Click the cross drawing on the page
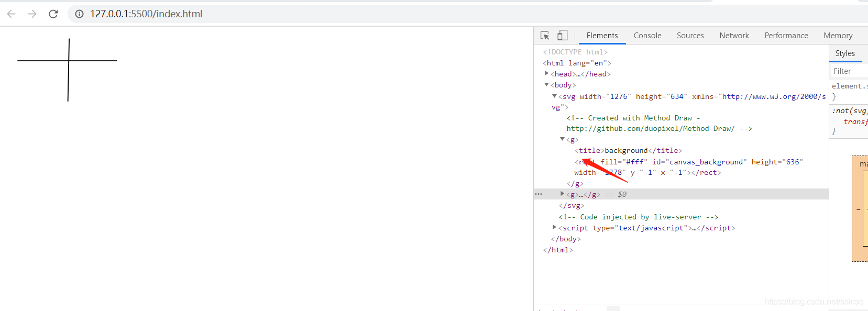The image size is (868, 311). pos(68,69)
